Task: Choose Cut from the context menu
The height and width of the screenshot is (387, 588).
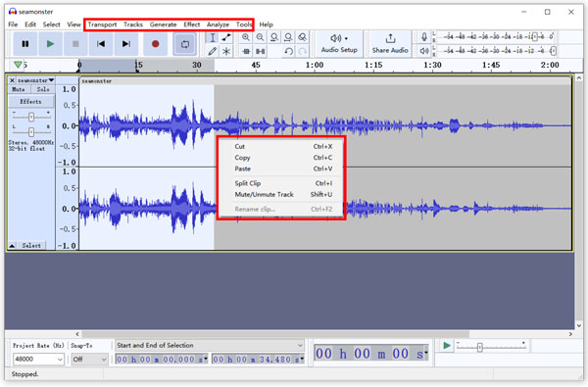Action: [281, 147]
